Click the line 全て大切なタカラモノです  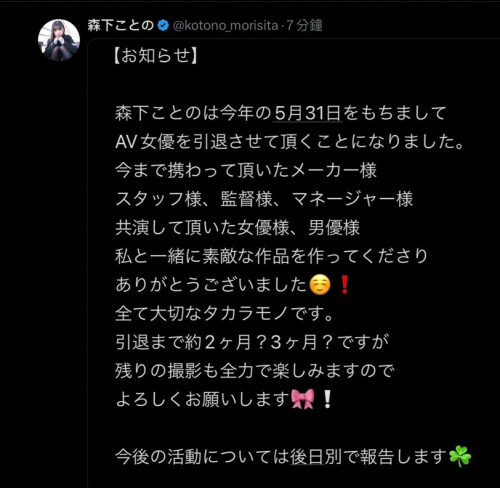pyautogui.click(x=224, y=314)
